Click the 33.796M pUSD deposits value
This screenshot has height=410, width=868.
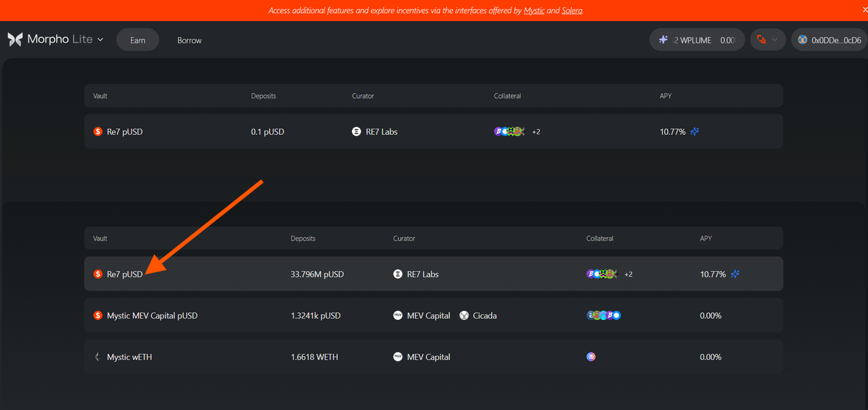coord(317,274)
